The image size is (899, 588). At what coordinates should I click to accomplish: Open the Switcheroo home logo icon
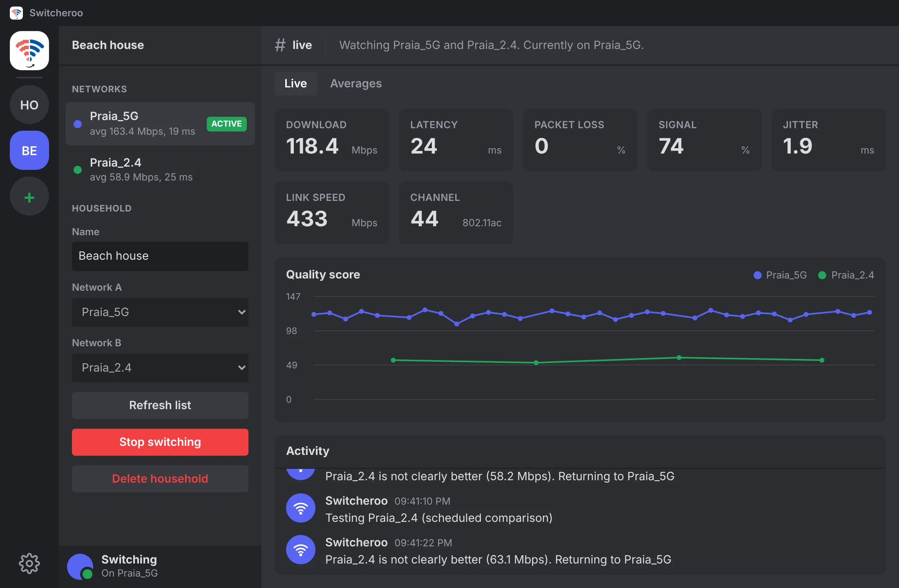(29, 51)
